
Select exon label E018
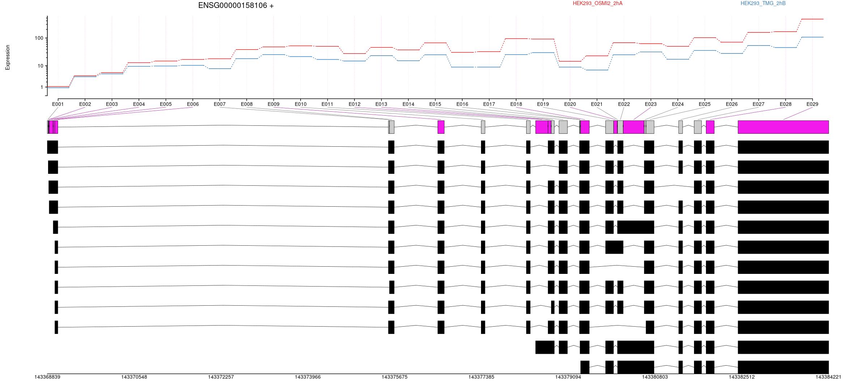(516, 104)
